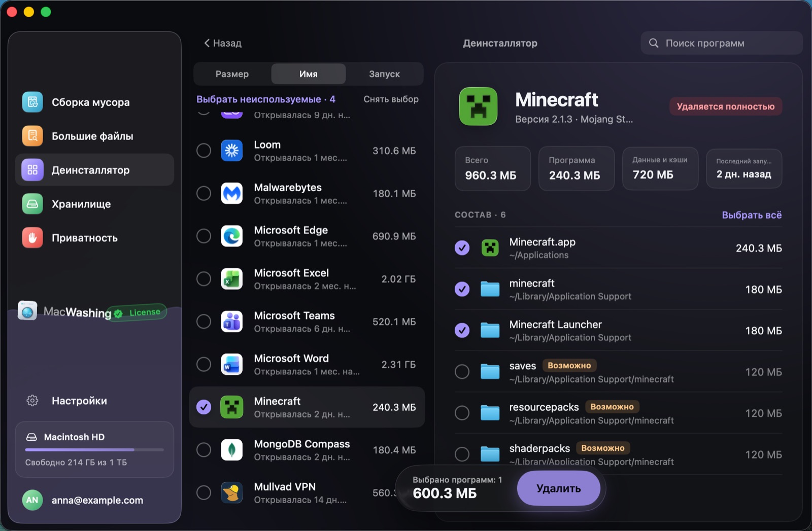
Task: Click Снять выбор link
Action: point(391,99)
